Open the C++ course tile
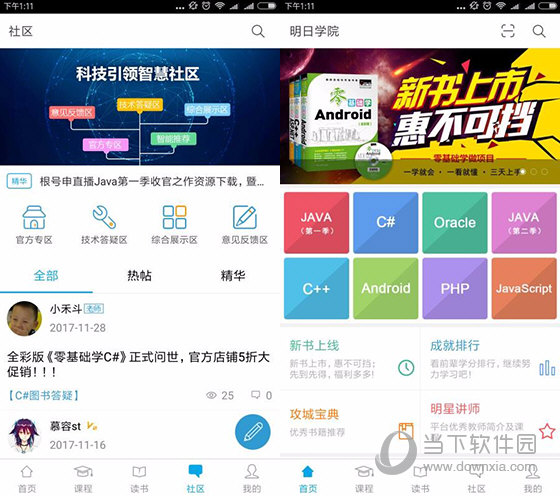This screenshot has width=560, height=496. coord(316,289)
